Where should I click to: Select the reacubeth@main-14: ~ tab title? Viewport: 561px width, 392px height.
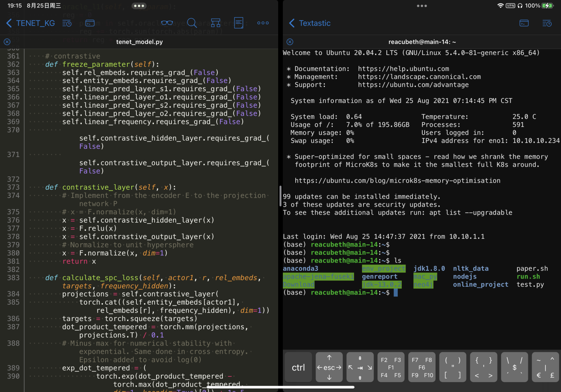(x=422, y=42)
